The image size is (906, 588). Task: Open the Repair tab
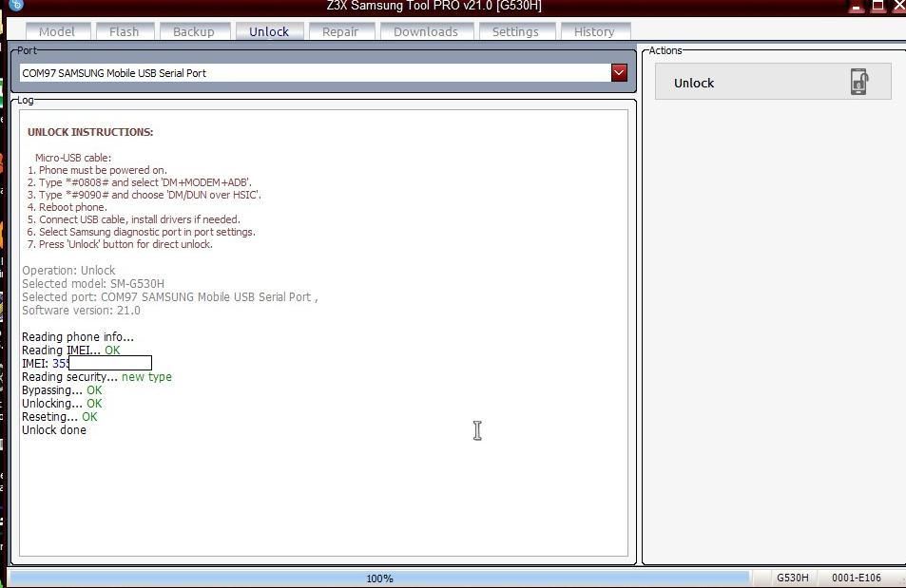pos(340,31)
